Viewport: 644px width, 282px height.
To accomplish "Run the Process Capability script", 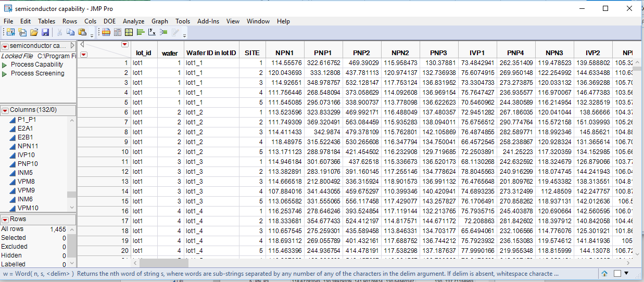I will [5, 65].
